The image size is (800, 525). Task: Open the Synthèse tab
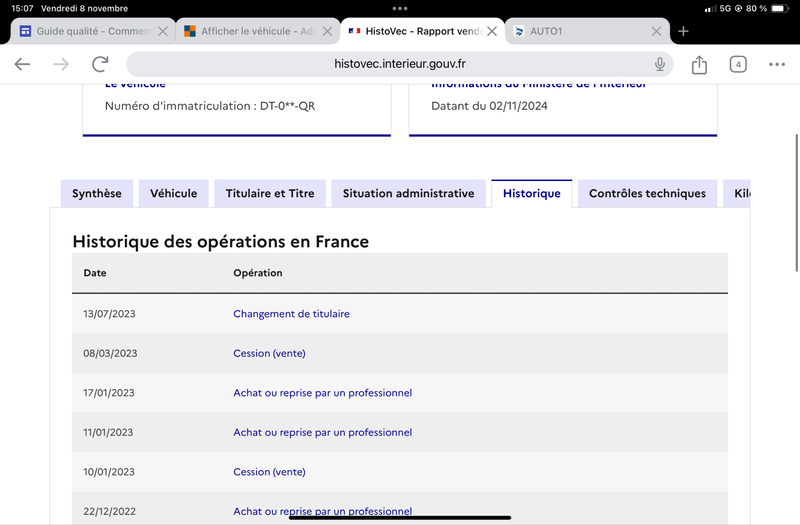point(97,193)
